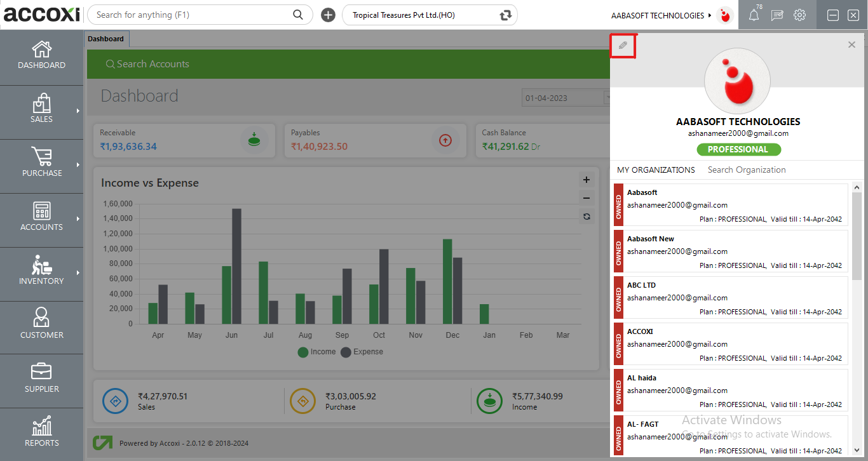The width and height of the screenshot is (868, 461).
Task: Expand the Sales submenu arrow
Action: [78, 111]
